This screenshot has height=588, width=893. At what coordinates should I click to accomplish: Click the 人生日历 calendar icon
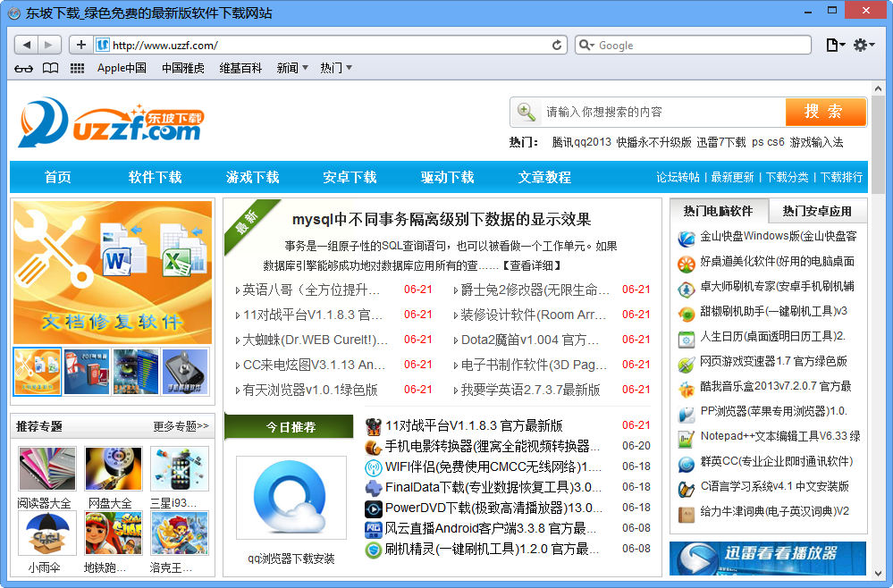pos(687,340)
